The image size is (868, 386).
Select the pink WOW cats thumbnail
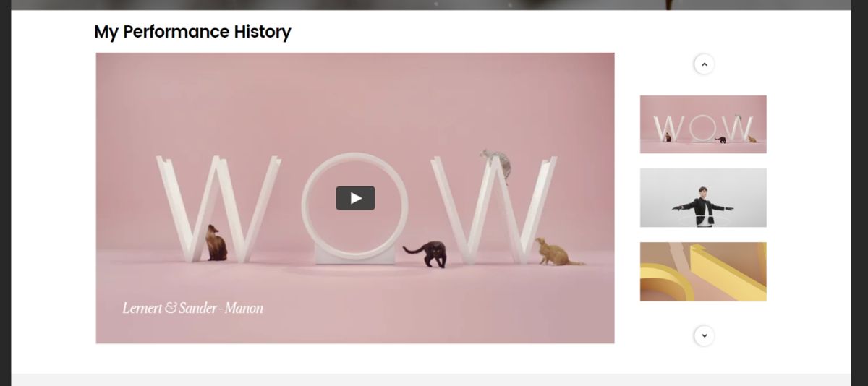[x=703, y=124]
